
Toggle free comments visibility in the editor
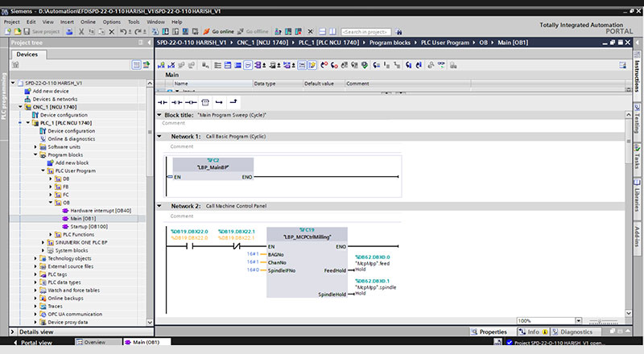[248, 65]
